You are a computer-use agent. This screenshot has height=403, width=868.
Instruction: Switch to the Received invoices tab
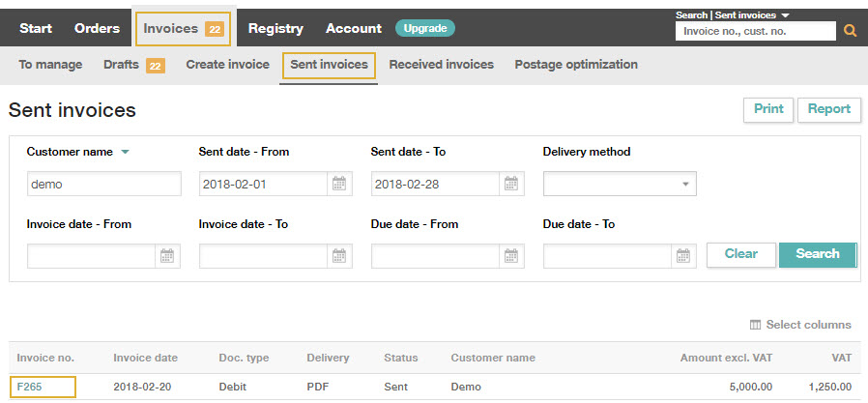(441, 65)
